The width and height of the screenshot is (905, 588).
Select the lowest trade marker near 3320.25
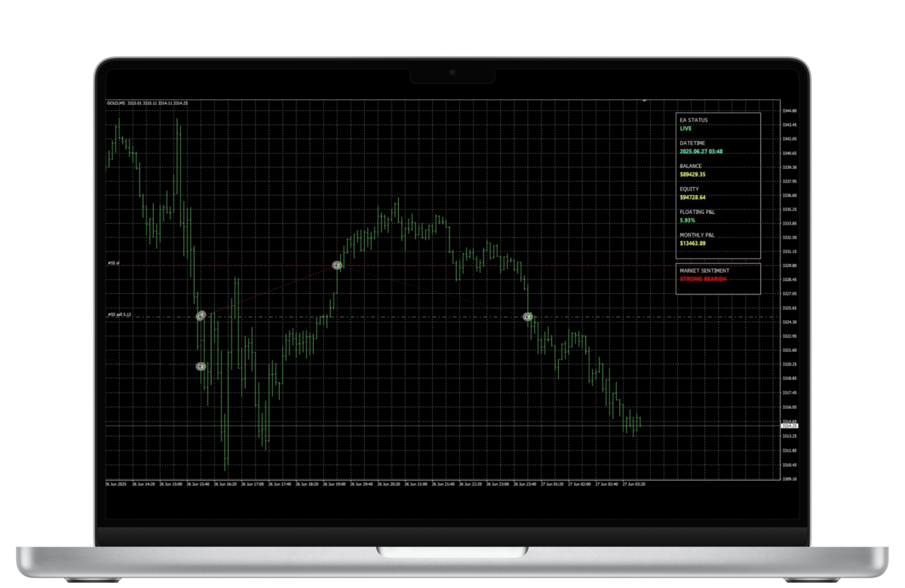pos(201,366)
